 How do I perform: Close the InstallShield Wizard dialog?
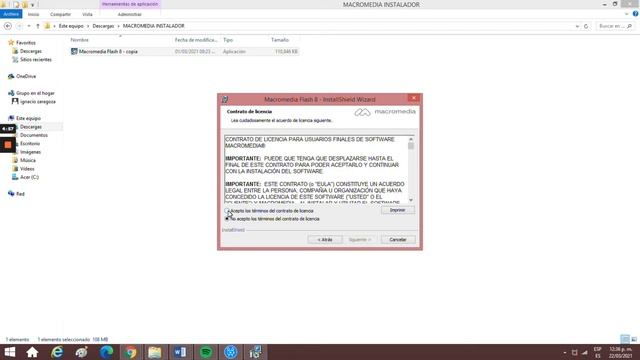click(x=413, y=98)
